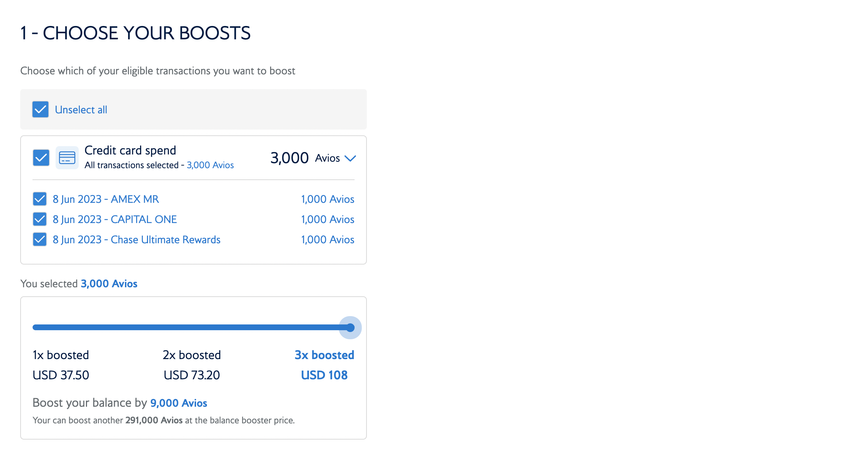The image size is (868, 454).
Task: Select the 3x boosted option
Action: click(x=324, y=355)
